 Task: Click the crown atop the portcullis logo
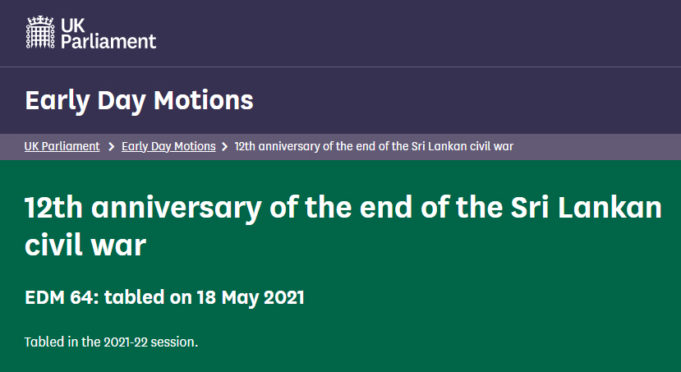point(40,20)
